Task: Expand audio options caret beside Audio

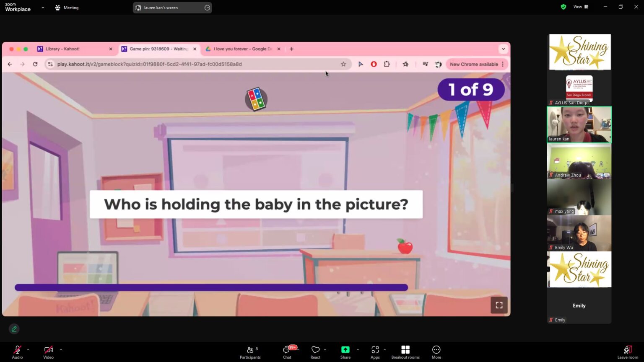Action: click(28, 349)
